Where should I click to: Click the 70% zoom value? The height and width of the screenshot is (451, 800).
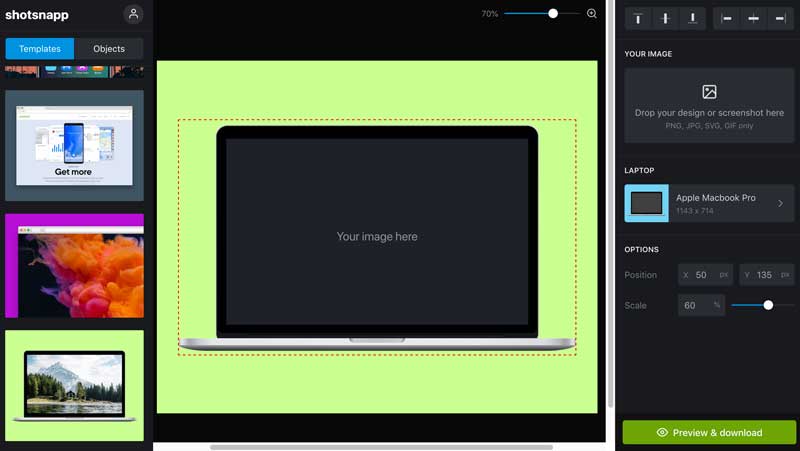coord(490,14)
